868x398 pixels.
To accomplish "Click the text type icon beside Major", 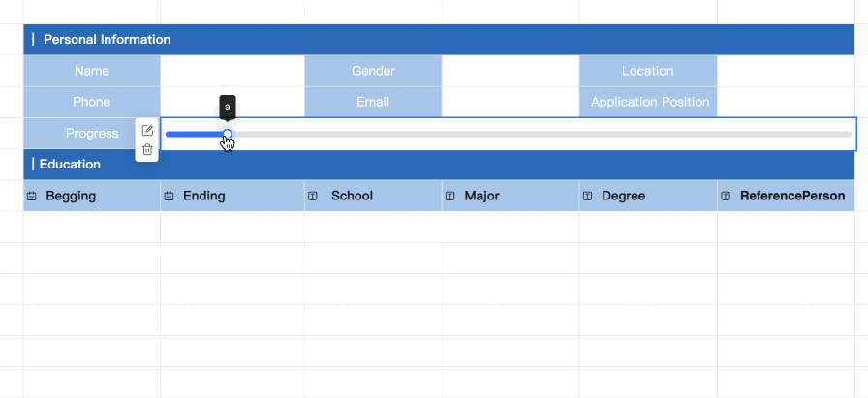I will [x=450, y=197].
